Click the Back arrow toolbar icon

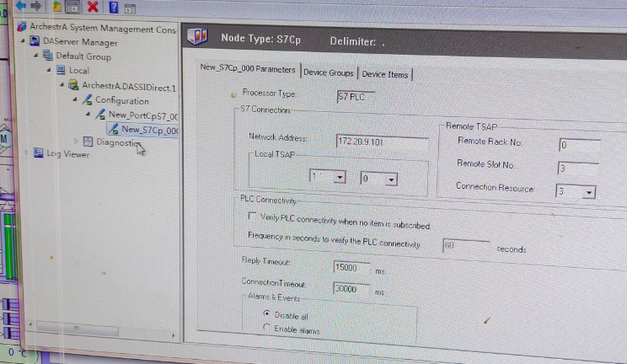click(20, 7)
